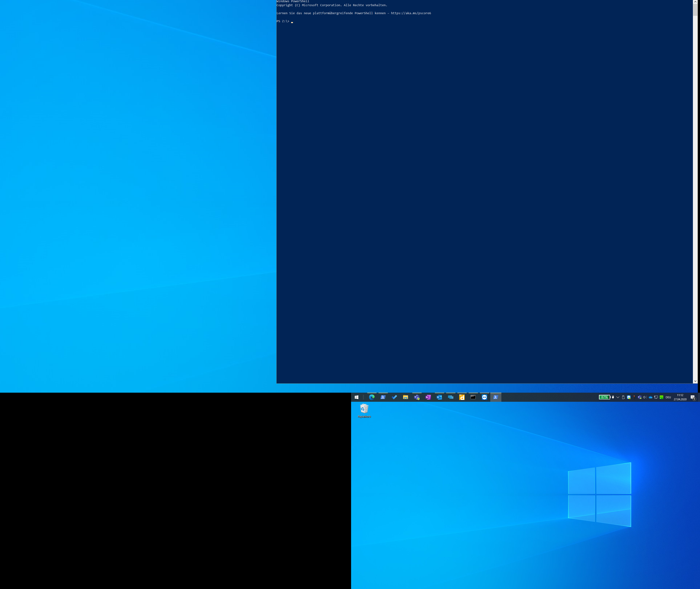Toggle the speaker volume tray icon

(x=645, y=397)
